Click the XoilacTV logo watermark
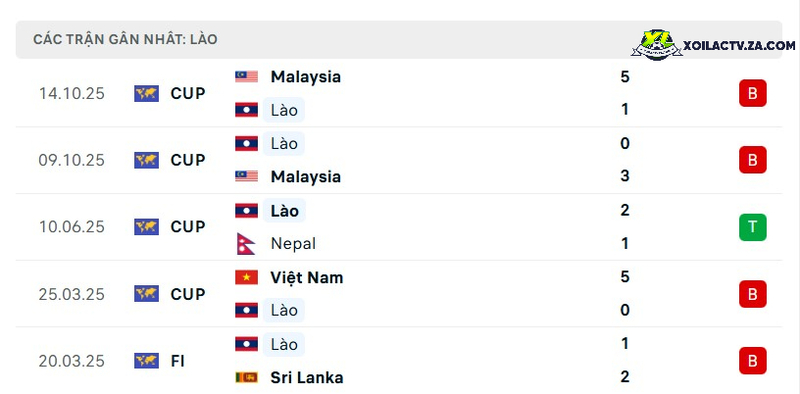This screenshot has height=394, width=800. (713, 45)
